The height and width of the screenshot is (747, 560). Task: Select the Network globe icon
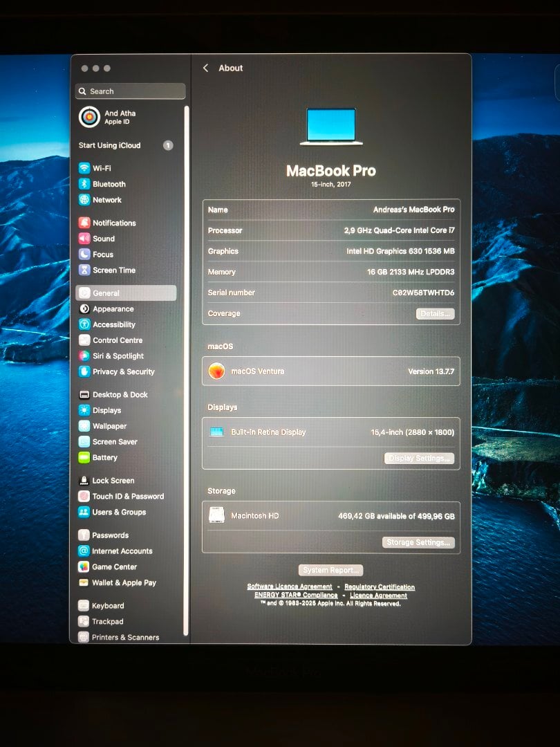84,200
